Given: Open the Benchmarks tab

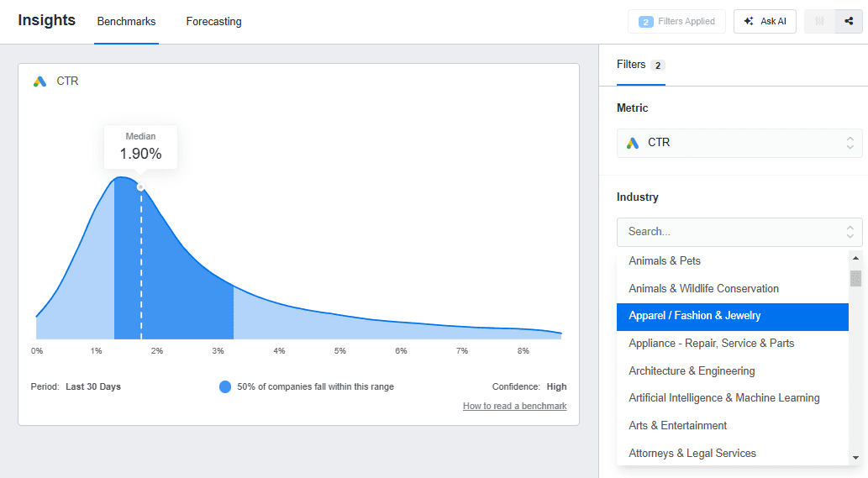Looking at the screenshot, I should pyautogui.click(x=126, y=22).
